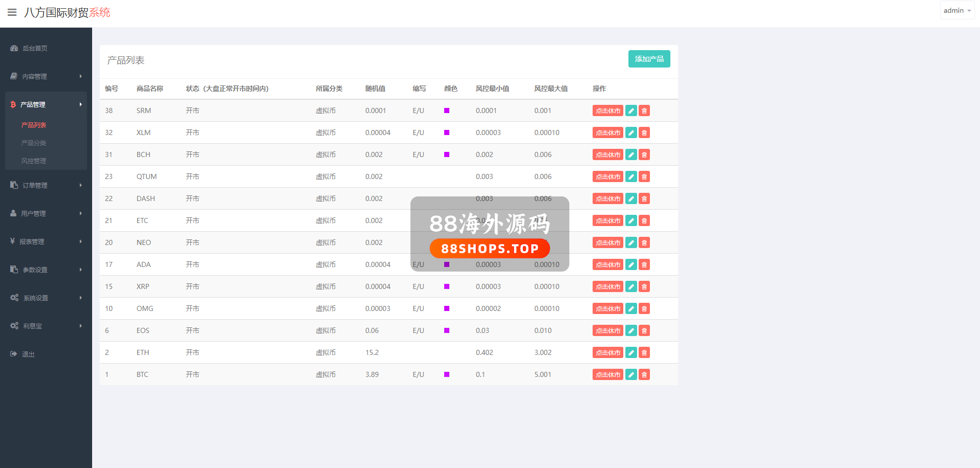Open 风控管理 submenu item
Screen dimensions: 980x468
[x=34, y=161]
